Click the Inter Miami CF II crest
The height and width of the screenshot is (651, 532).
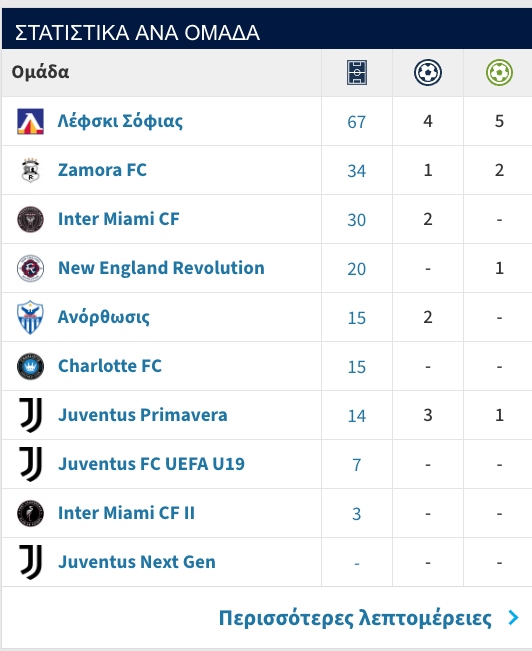pyautogui.click(x=30, y=513)
